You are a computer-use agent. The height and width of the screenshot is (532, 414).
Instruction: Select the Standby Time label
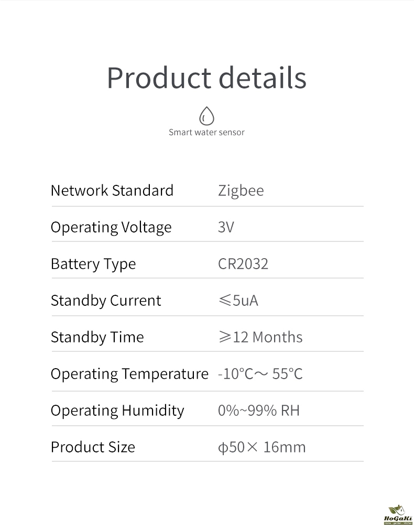tap(97, 337)
